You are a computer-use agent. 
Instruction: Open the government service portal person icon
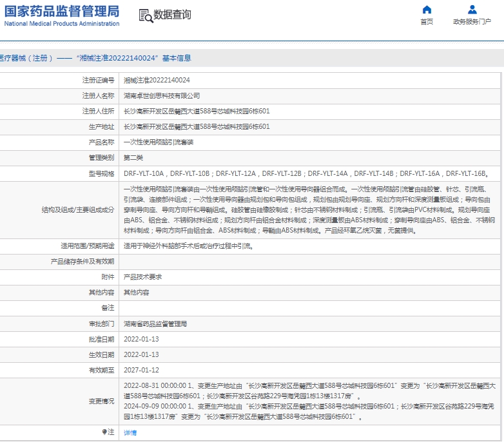point(472,10)
